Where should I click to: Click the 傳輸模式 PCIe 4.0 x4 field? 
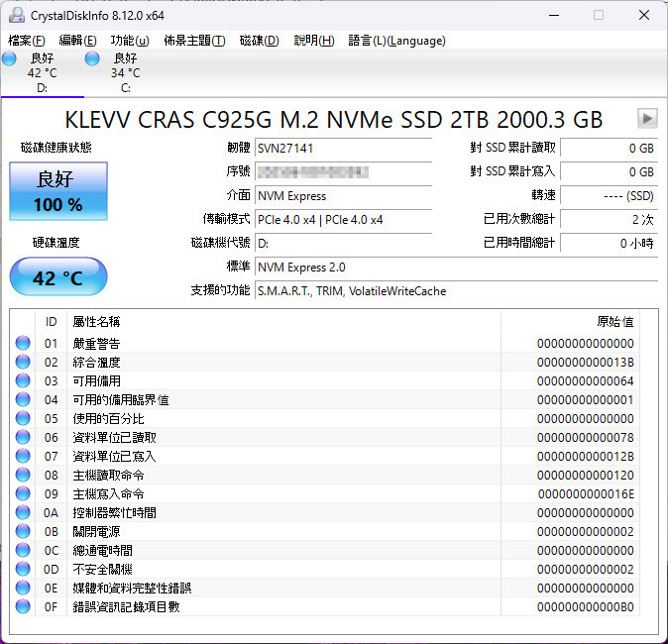coord(343,219)
